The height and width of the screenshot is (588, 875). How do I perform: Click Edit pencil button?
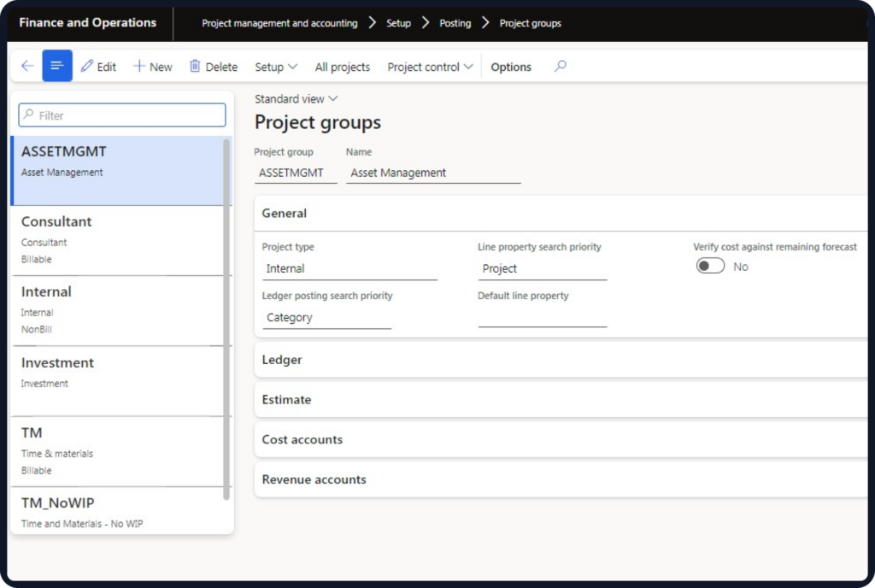(98, 67)
